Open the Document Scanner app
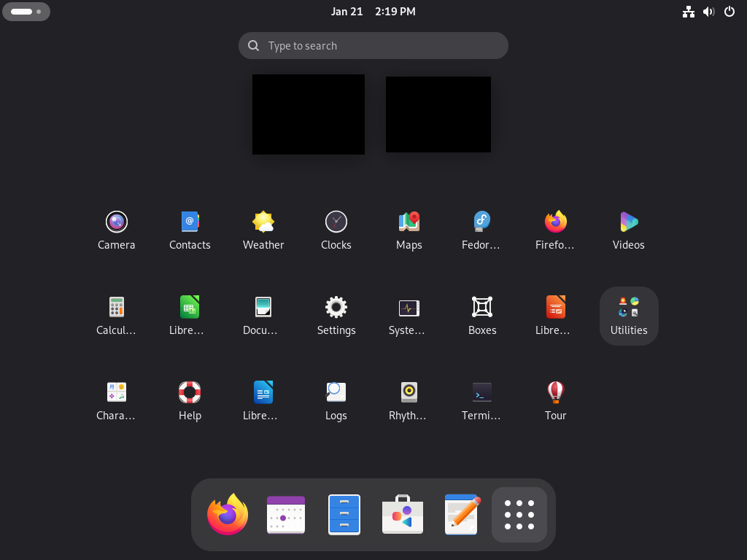This screenshot has width=747, height=560. (263, 316)
